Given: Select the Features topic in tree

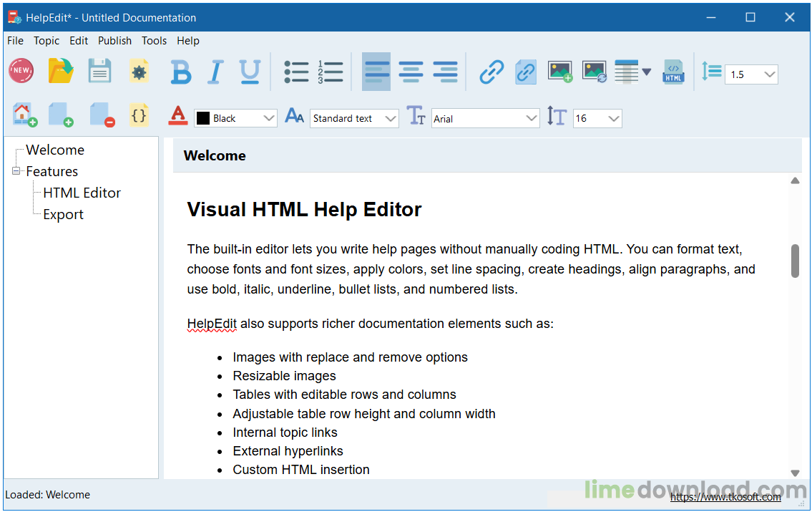Looking at the screenshot, I should [x=52, y=172].
